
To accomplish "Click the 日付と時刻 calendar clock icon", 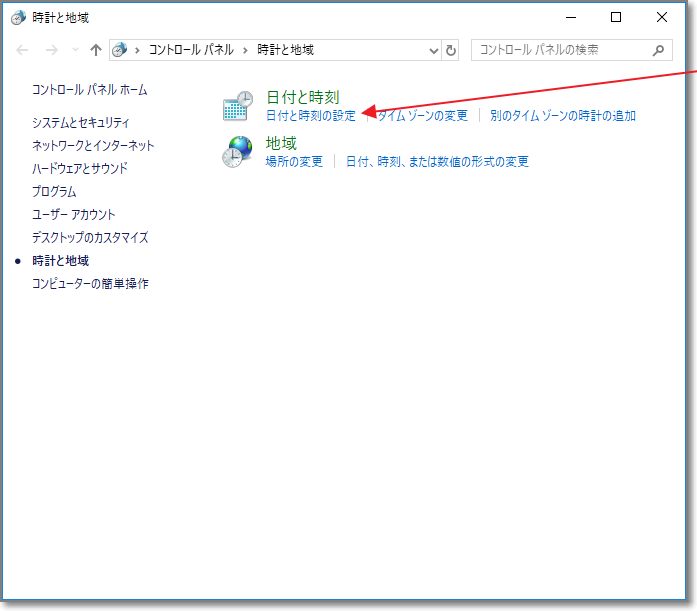I will (237, 106).
